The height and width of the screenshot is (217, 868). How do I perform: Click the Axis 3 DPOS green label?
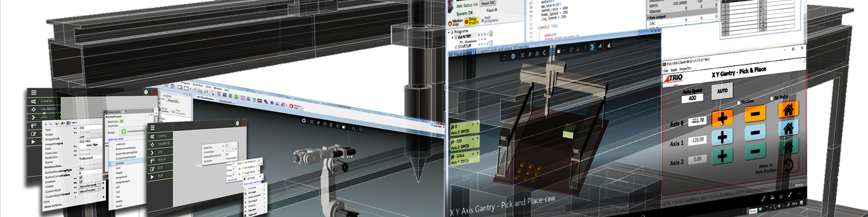[x=464, y=129]
